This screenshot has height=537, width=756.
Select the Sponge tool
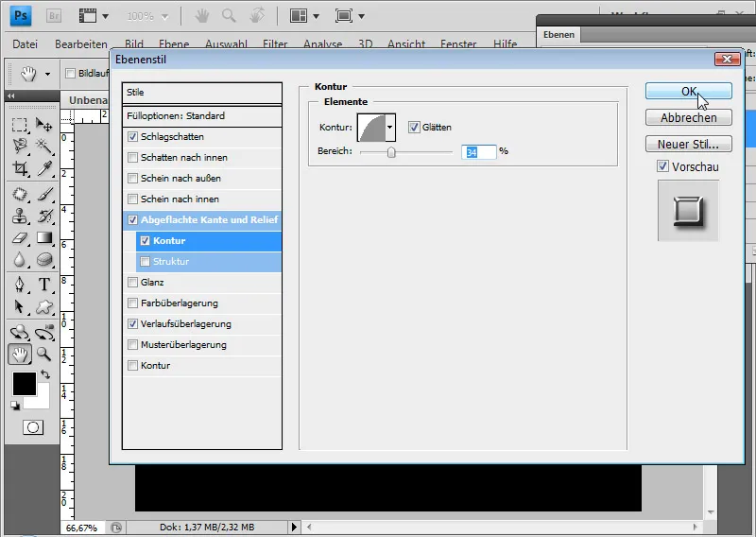pos(44,260)
